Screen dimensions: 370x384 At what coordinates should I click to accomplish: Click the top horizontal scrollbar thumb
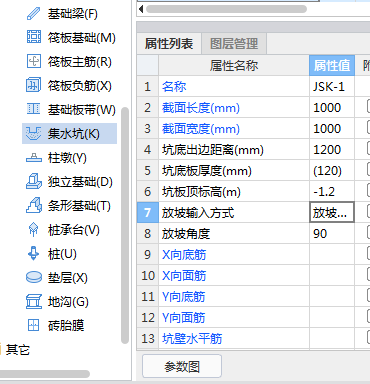pos(226,9)
